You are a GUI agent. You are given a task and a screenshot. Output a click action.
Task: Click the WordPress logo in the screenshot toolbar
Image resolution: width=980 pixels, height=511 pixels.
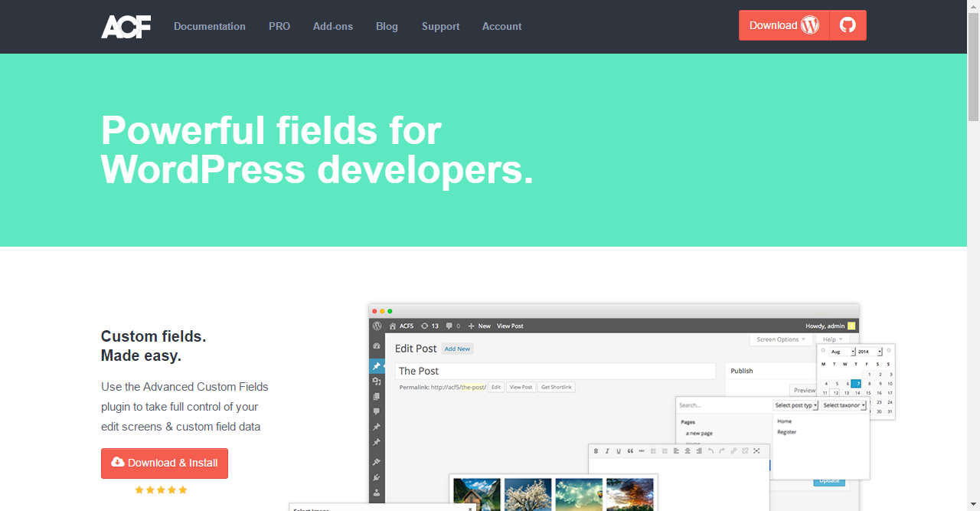(377, 326)
